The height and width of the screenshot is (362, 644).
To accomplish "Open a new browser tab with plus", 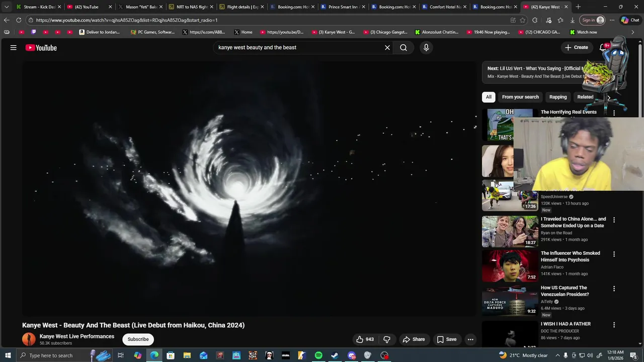I will [578, 7].
